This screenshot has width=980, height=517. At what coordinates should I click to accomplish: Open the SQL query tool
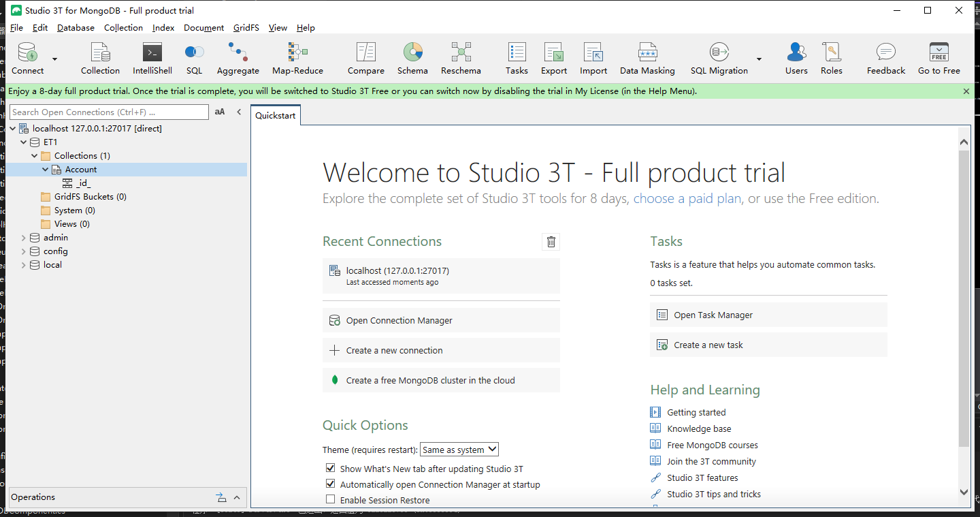194,59
